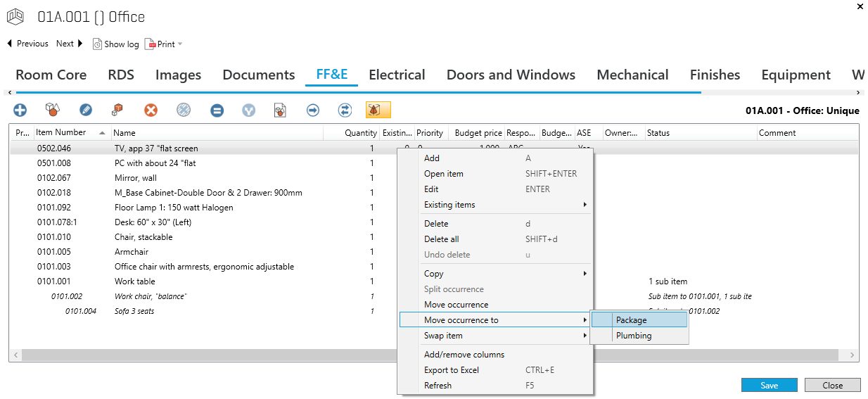Click the blue right-arrow move icon
868x399 pixels.
point(313,110)
